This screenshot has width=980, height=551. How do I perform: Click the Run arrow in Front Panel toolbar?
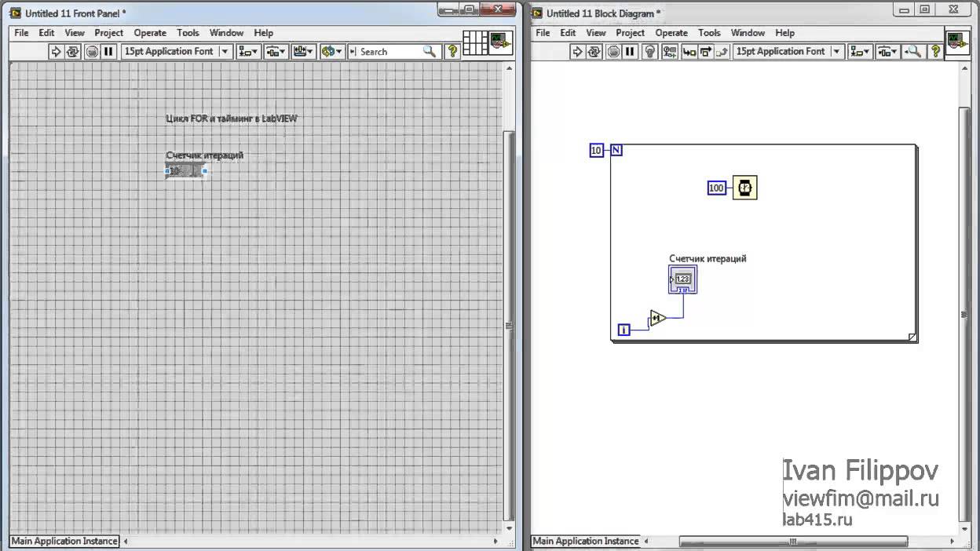tap(56, 52)
